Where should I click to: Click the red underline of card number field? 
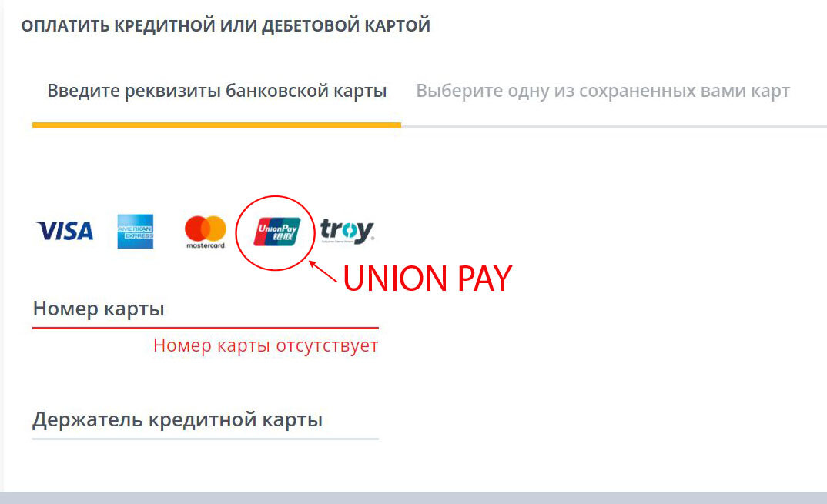(x=206, y=328)
